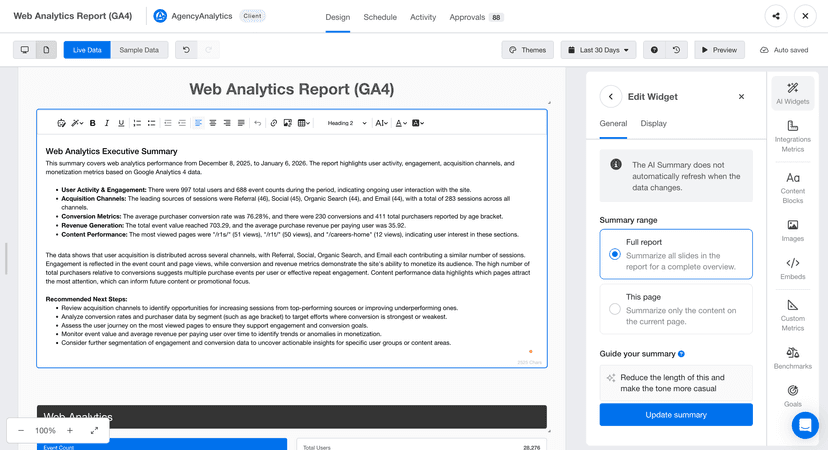828x450 pixels.
Task: Switch to the Activity tab
Action: pos(423,17)
